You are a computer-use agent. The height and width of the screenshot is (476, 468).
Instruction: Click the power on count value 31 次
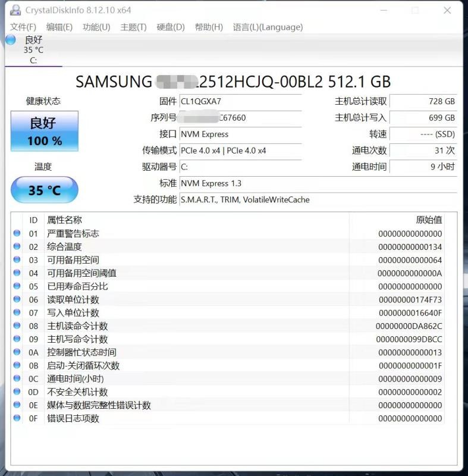423,151
